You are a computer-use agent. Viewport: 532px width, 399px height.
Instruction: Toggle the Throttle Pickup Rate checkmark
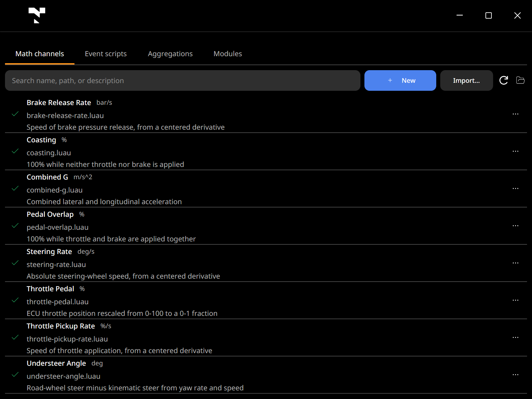click(x=15, y=337)
